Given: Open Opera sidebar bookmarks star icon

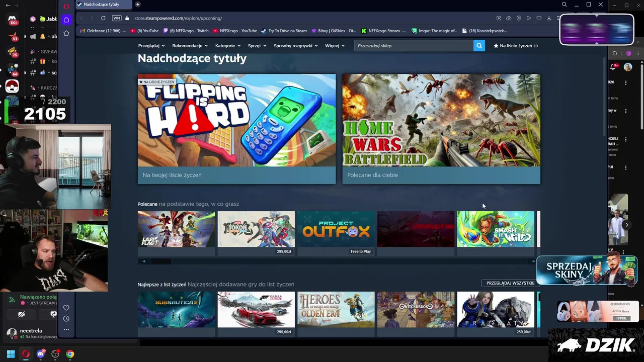Looking at the screenshot, I should 66,33.
